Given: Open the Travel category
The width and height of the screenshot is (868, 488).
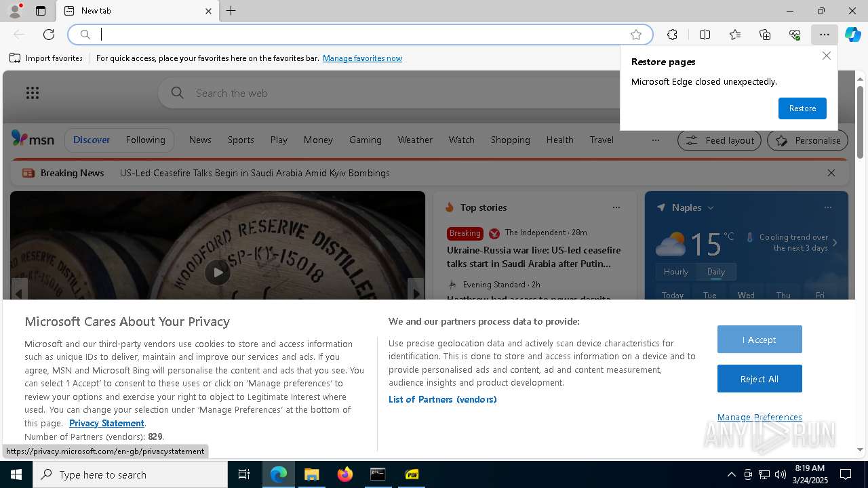Looking at the screenshot, I should tap(601, 140).
